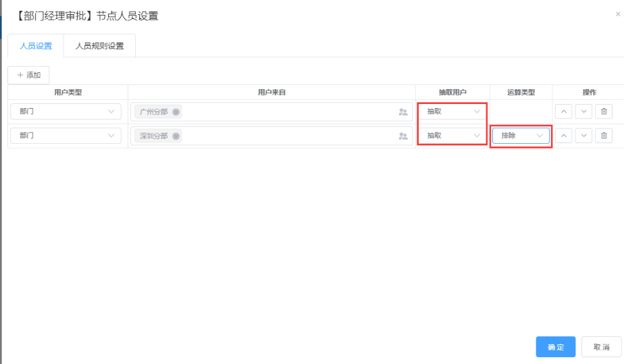The height and width of the screenshot is (364, 624).
Task: Switch to the 人员规则设置 tab
Action: click(x=99, y=46)
